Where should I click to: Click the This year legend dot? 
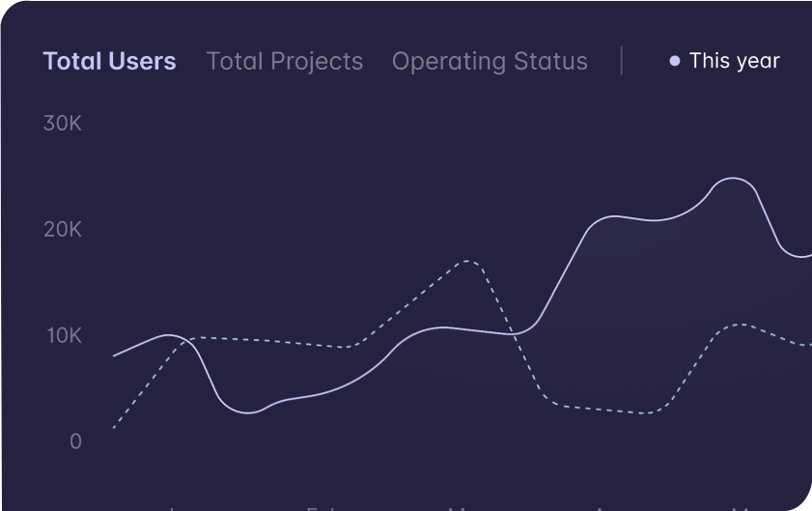click(x=674, y=61)
